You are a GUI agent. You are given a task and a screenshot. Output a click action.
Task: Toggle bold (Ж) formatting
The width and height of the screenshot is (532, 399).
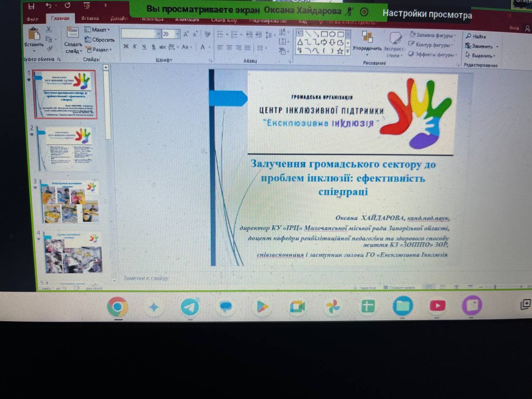(126, 47)
